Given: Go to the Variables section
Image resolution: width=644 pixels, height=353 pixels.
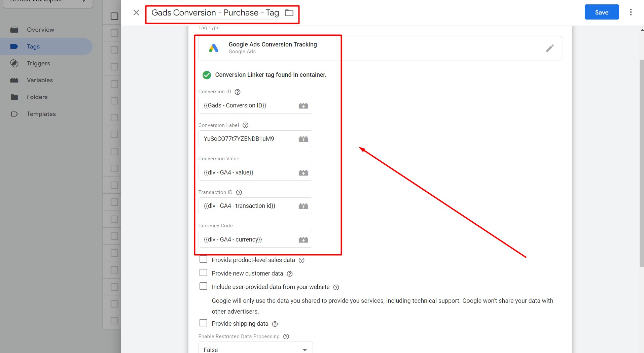Looking at the screenshot, I should [x=40, y=80].
